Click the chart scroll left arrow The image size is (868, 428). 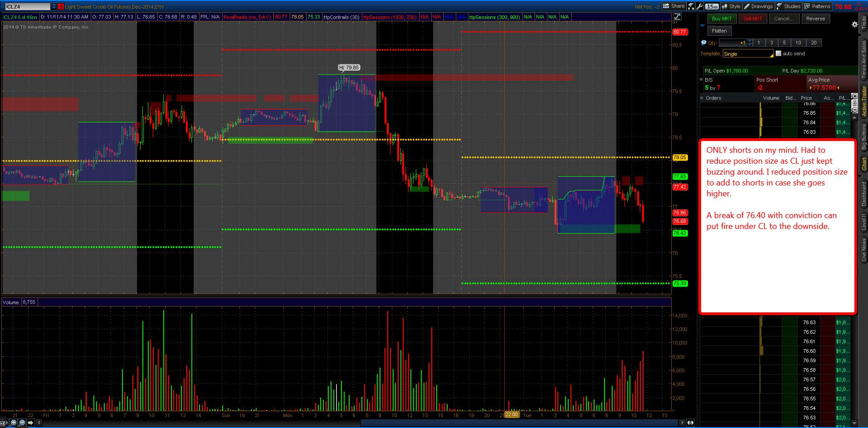[39, 423]
